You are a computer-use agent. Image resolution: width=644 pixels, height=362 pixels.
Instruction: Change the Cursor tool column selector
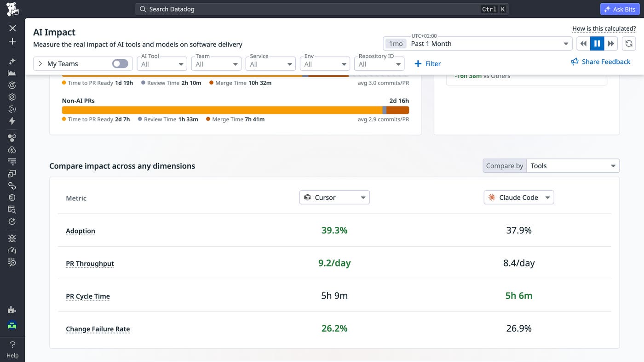pyautogui.click(x=334, y=198)
